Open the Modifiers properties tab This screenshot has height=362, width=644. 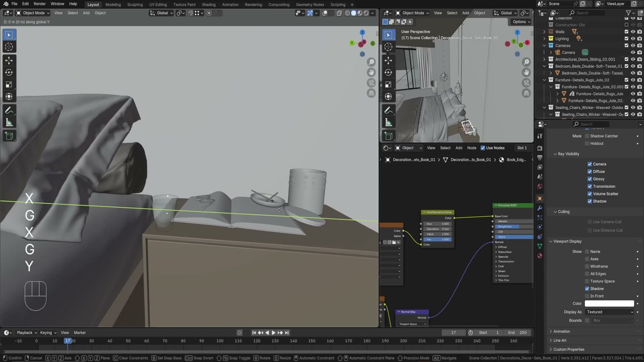pyautogui.click(x=540, y=208)
